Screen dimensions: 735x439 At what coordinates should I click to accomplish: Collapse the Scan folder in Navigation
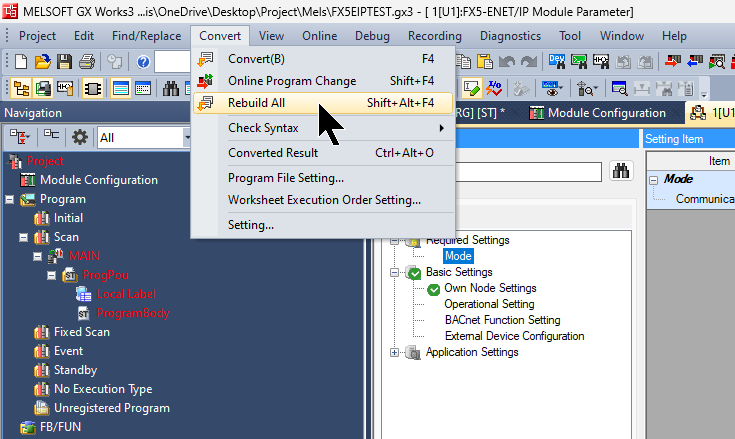(24, 237)
